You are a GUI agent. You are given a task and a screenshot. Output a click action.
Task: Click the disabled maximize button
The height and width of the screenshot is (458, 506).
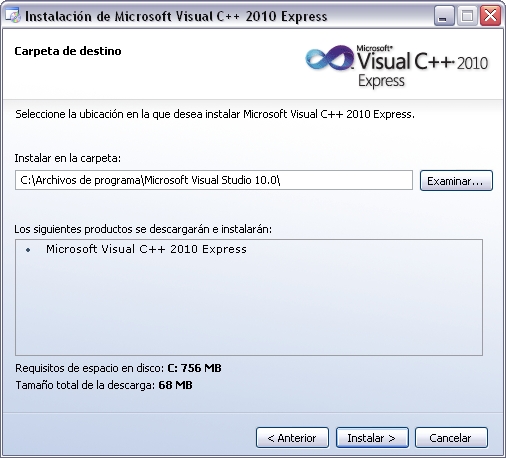(x=467, y=16)
